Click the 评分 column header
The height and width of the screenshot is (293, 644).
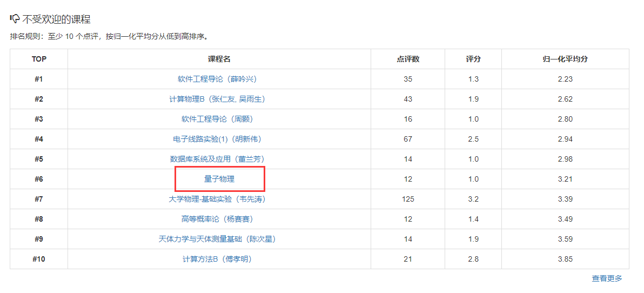point(473,59)
